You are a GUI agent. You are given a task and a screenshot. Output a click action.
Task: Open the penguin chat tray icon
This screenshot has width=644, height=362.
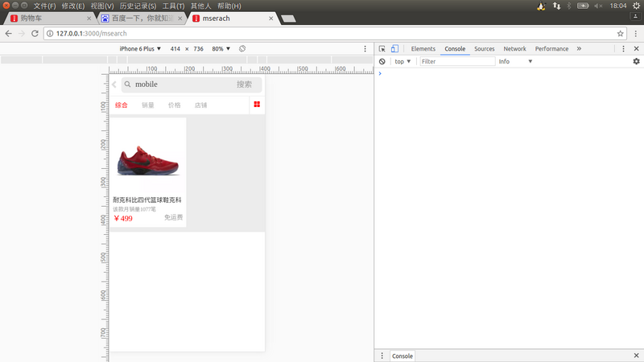click(541, 6)
